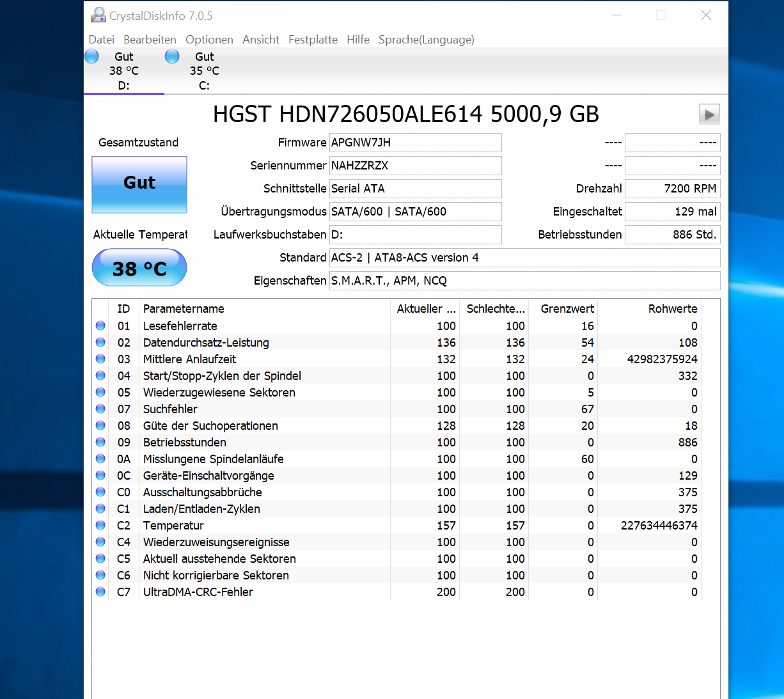
Task: Click status dot of Temperatur row
Action: click(100, 525)
